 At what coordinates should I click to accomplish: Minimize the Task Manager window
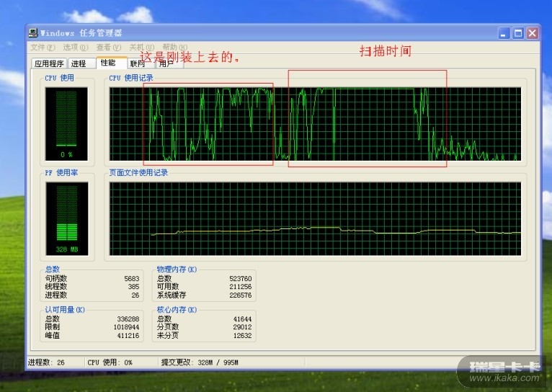coord(504,33)
